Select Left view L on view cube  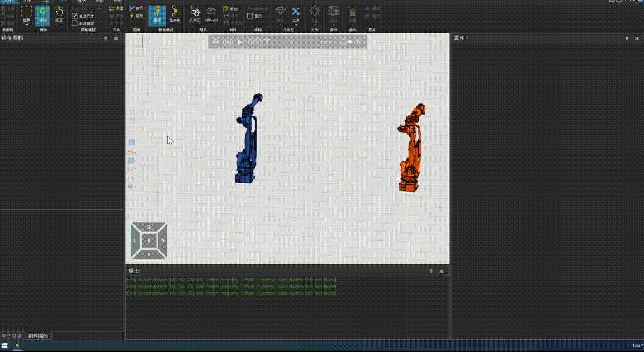(x=135, y=241)
